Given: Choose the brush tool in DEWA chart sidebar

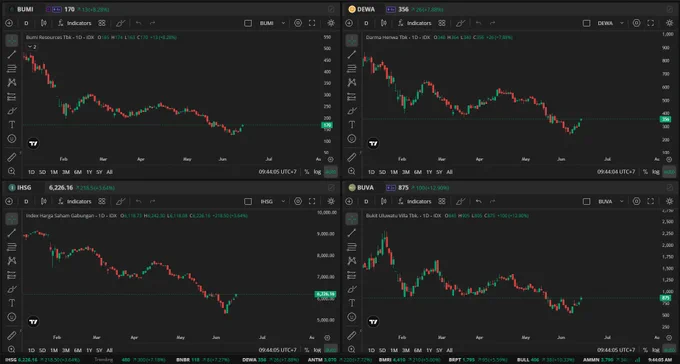Looking at the screenshot, I should point(352,111).
